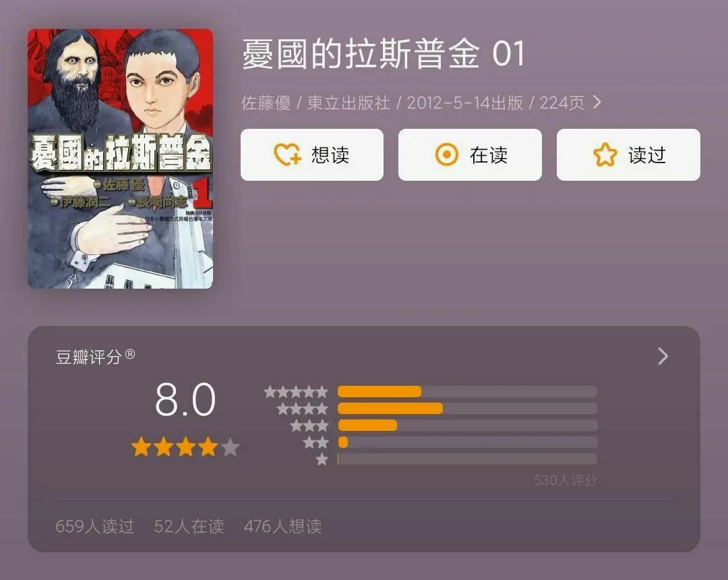Image resolution: width=728 pixels, height=580 pixels.
Task: Open the 659人读过 list
Action: 95,526
